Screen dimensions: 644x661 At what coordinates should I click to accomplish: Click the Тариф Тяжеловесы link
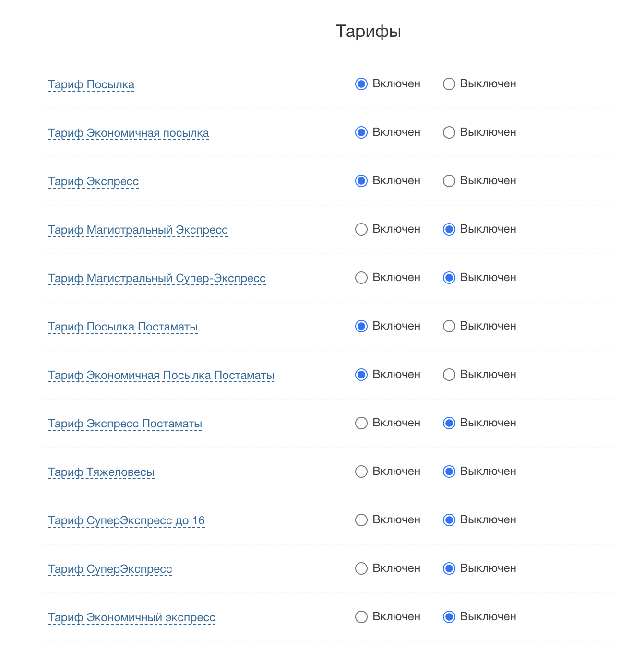[101, 472]
